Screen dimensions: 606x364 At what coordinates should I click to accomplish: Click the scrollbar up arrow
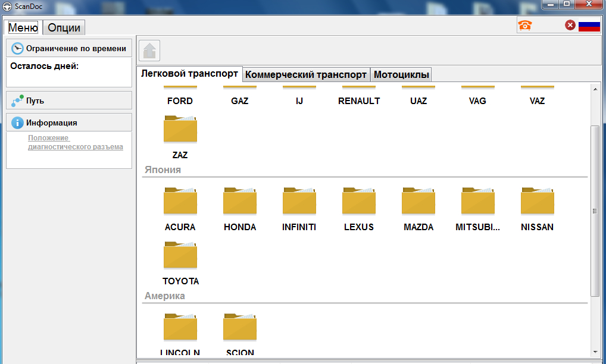(x=595, y=89)
